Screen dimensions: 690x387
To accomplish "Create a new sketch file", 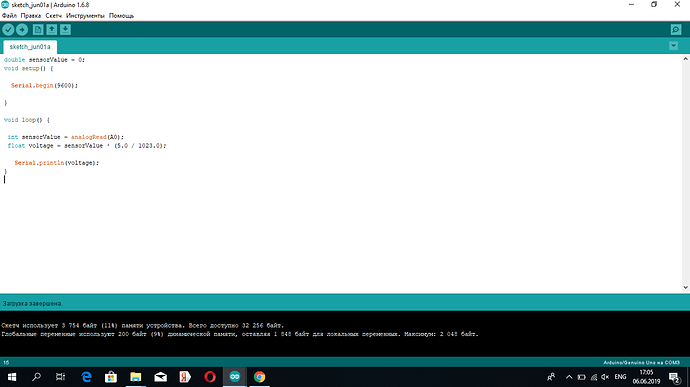I will pos(38,29).
